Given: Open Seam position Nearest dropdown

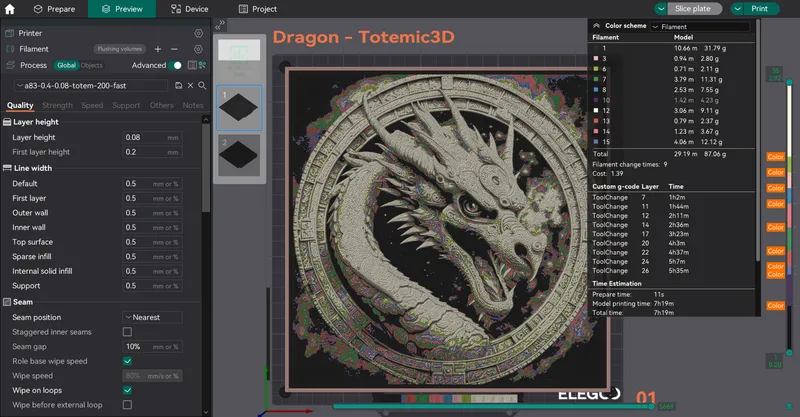Looking at the screenshot, I should click(x=153, y=317).
